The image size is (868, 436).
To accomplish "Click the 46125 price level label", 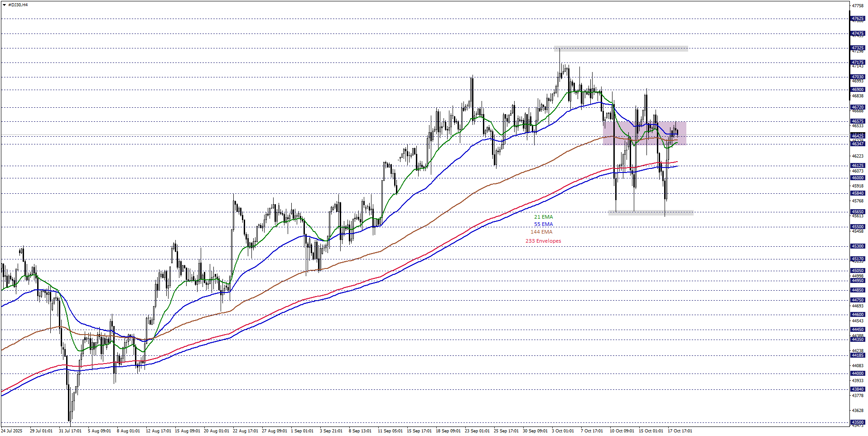I will 858,166.
